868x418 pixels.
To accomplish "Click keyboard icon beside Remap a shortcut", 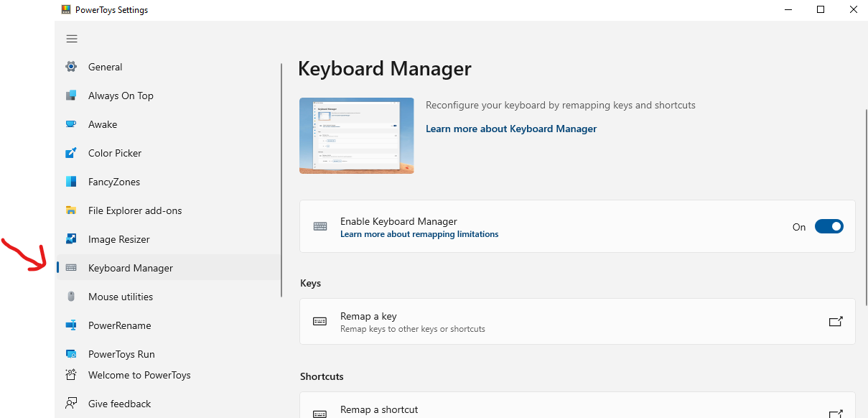I will click(320, 414).
